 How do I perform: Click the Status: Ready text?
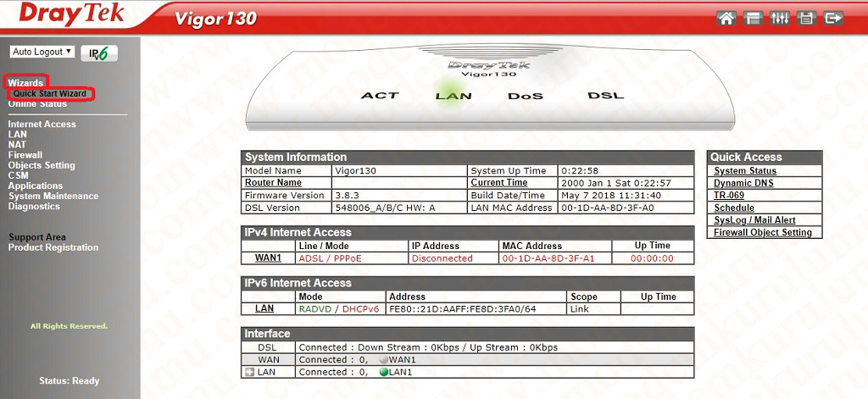[x=70, y=380]
